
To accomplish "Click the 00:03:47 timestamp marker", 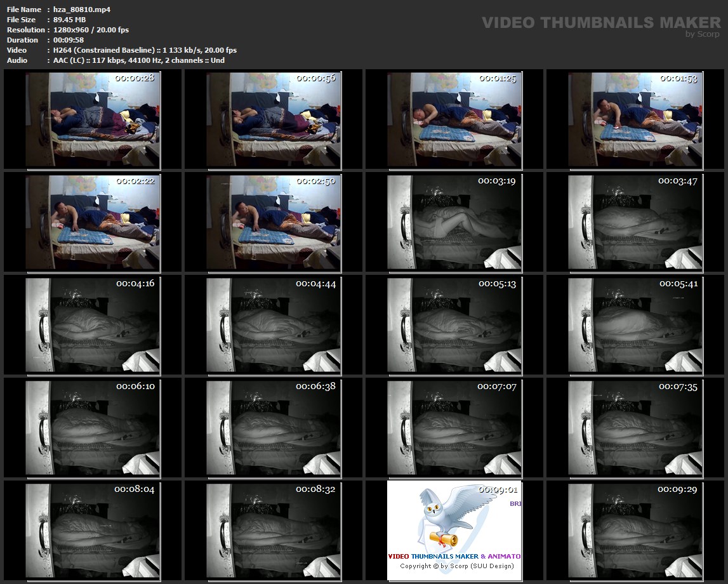I will click(x=678, y=181).
